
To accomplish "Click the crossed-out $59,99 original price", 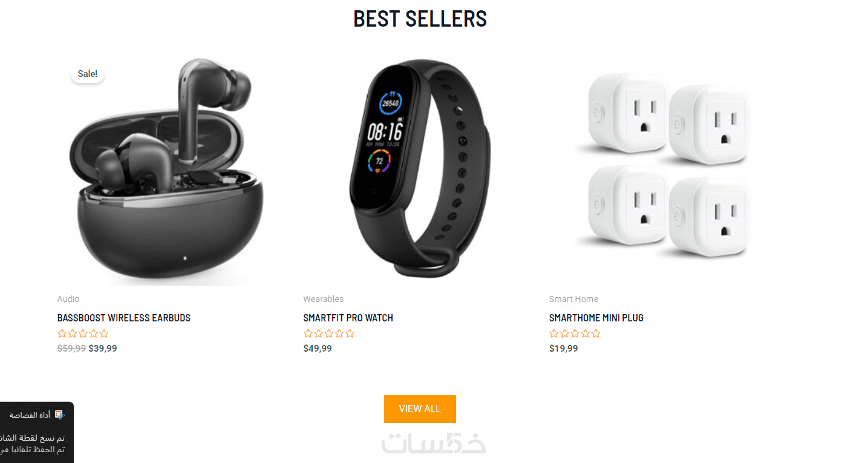I will pos(71,349).
